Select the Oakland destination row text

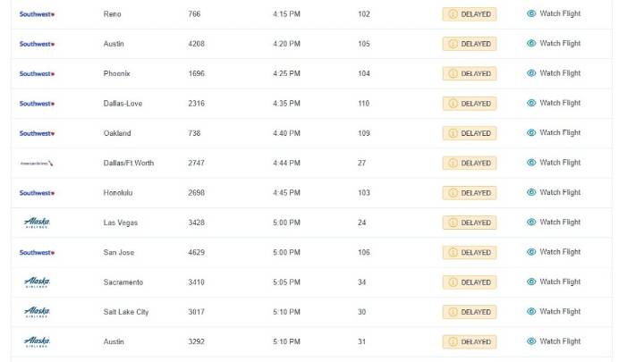tap(117, 133)
